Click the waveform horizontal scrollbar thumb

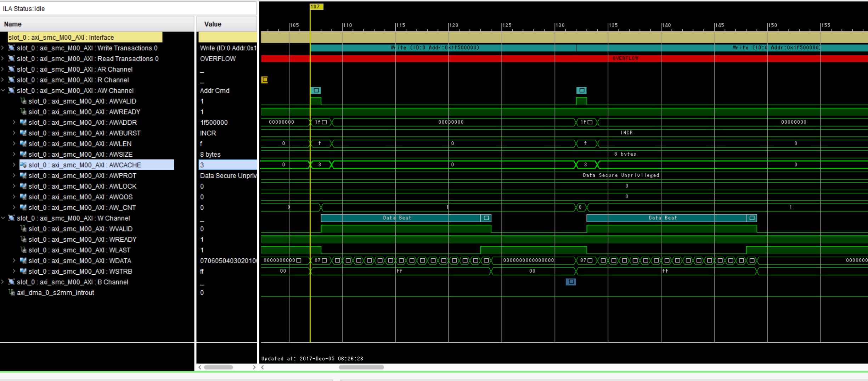tap(361, 367)
